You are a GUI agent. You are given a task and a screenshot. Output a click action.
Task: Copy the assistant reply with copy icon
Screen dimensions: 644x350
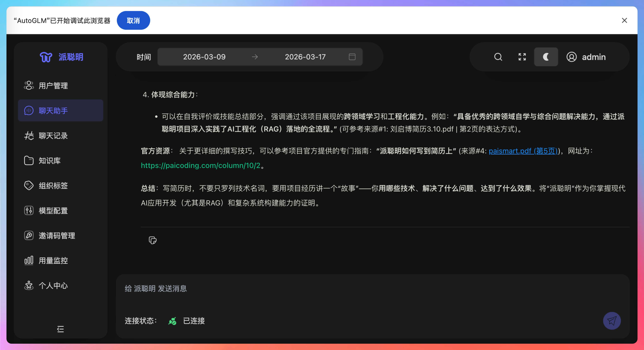[152, 240]
